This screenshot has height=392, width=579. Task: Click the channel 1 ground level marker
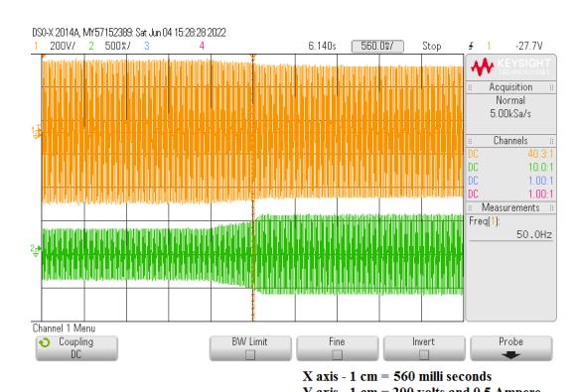coord(36,132)
